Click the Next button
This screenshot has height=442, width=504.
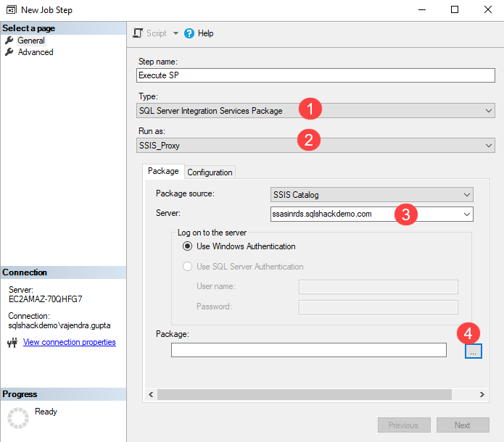click(x=463, y=425)
